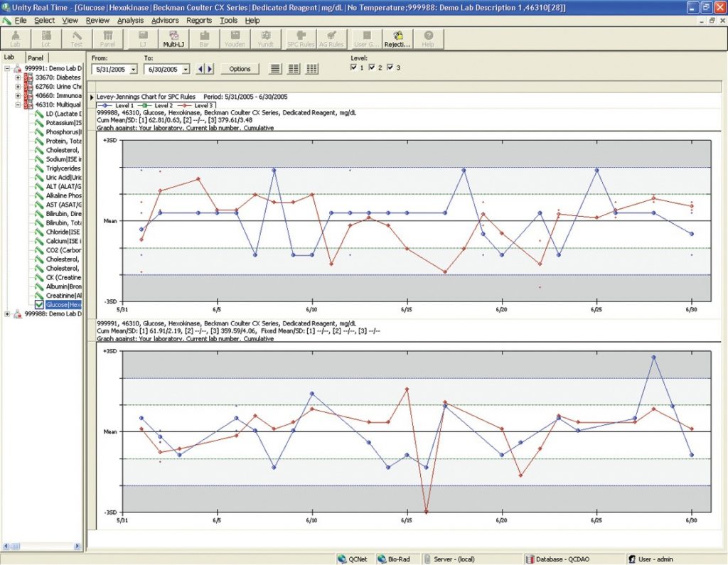Open the Review menu

point(97,21)
